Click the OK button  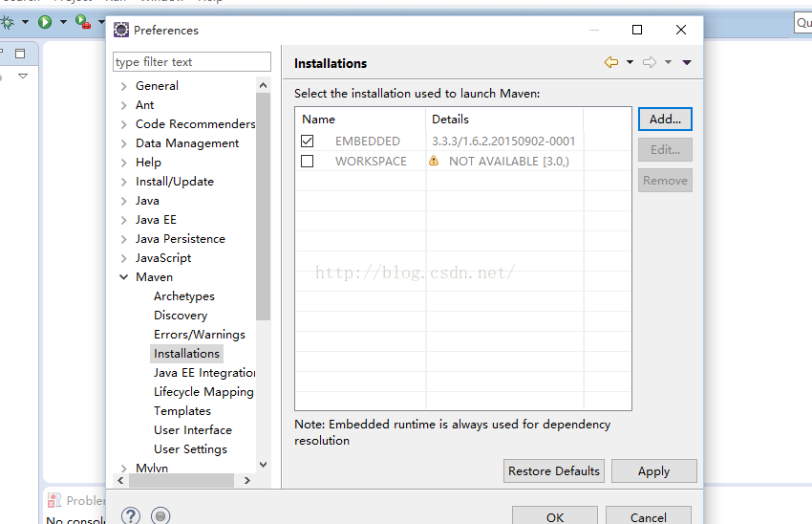point(555,516)
